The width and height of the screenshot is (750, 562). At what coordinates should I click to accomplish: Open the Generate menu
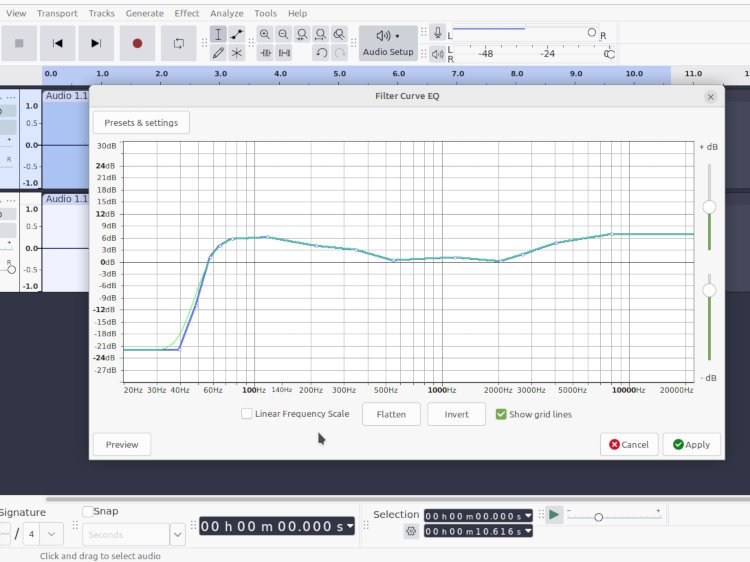click(144, 13)
